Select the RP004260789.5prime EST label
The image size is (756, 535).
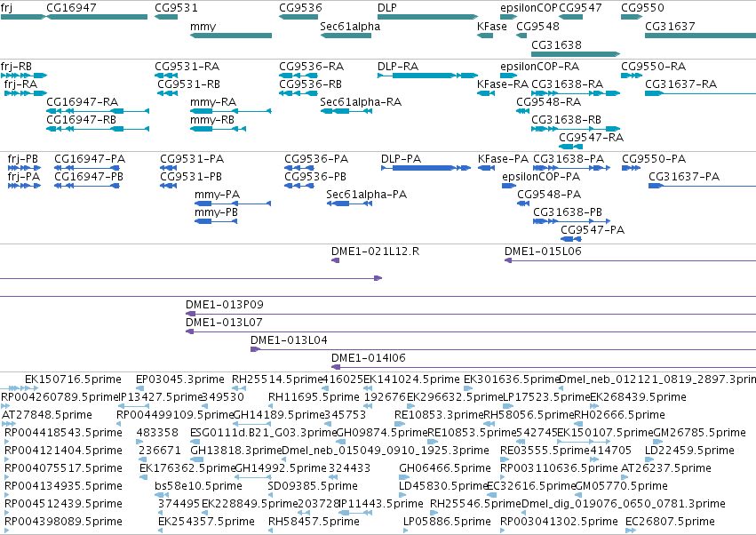[60, 397]
